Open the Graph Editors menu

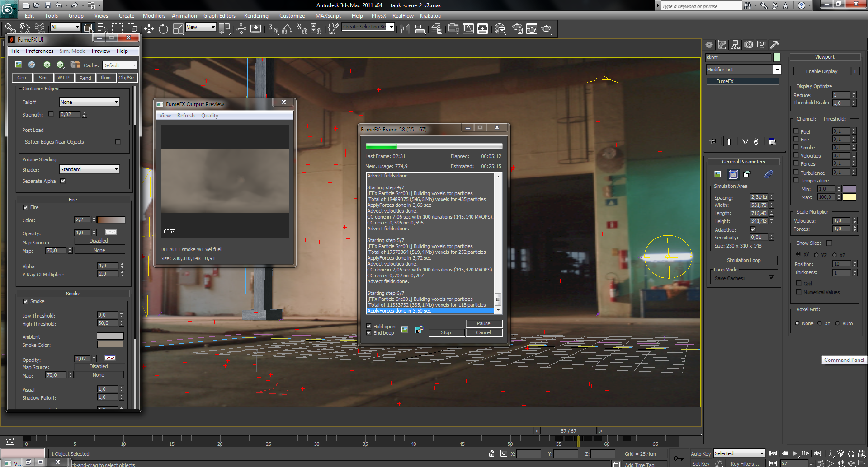[x=219, y=16]
